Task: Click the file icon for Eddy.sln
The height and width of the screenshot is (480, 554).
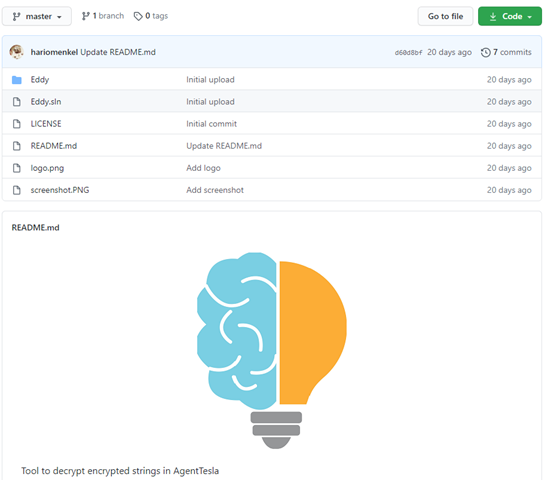Action: [17, 102]
